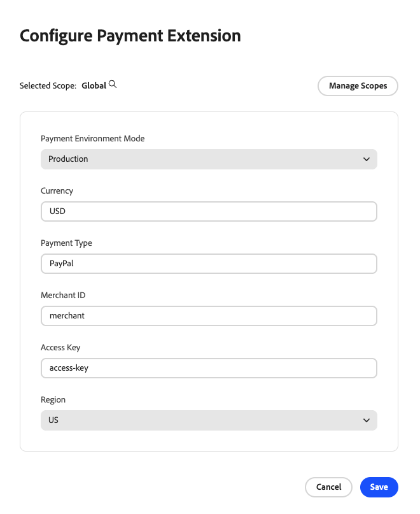Focus the Currency field containing USD
The height and width of the screenshot is (514, 420).
tap(209, 211)
